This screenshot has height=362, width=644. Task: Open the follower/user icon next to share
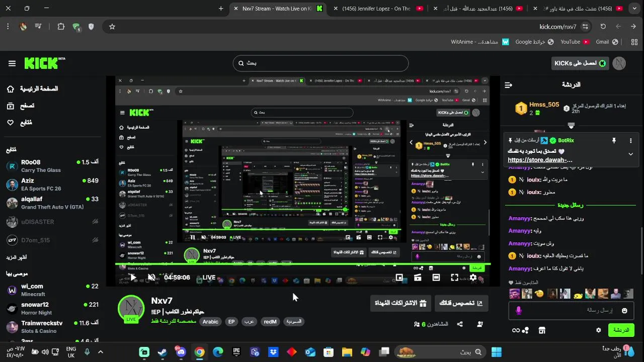point(480,324)
